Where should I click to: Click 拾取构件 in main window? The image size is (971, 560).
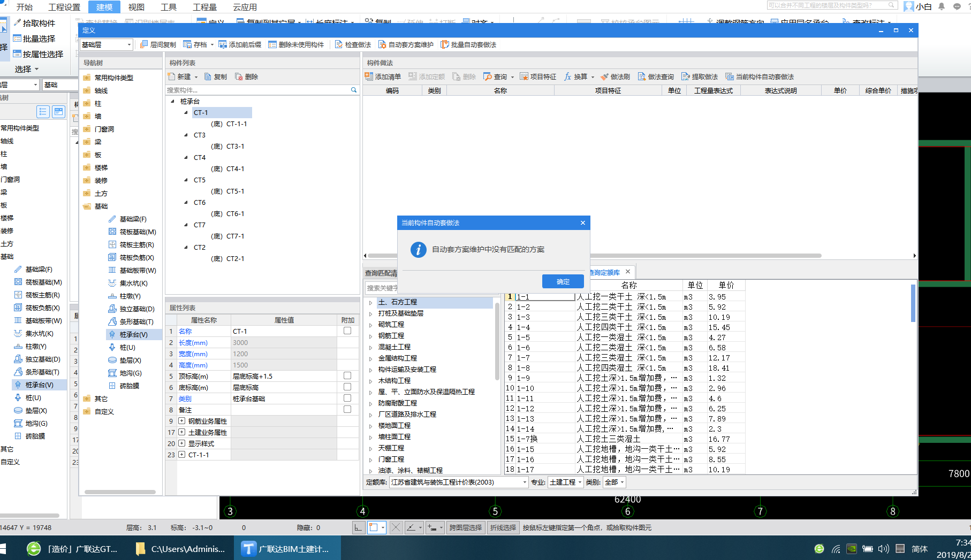34,23
